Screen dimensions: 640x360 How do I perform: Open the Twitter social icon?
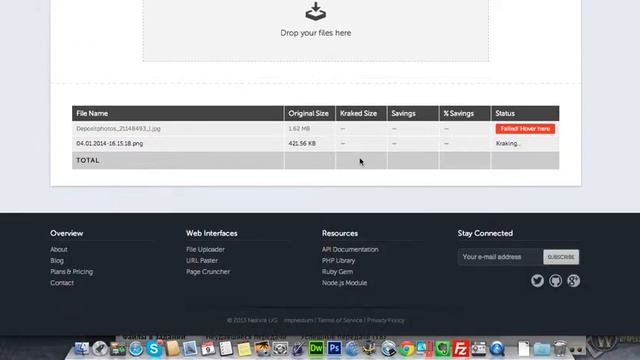(x=537, y=281)
